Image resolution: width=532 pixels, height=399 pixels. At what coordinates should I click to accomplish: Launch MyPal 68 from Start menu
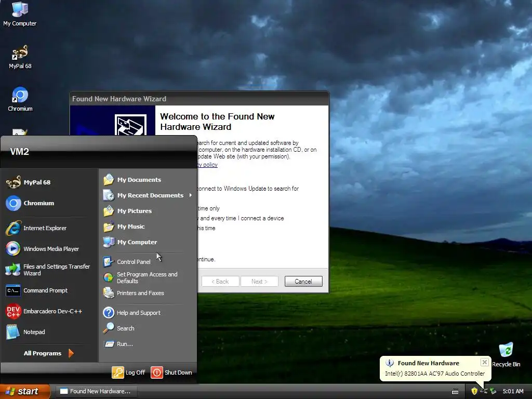click(x=49, y=182)
